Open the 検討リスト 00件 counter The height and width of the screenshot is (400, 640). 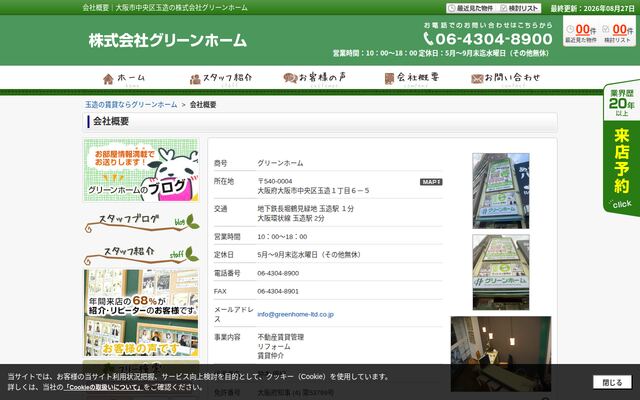click(x=618, y=33)
